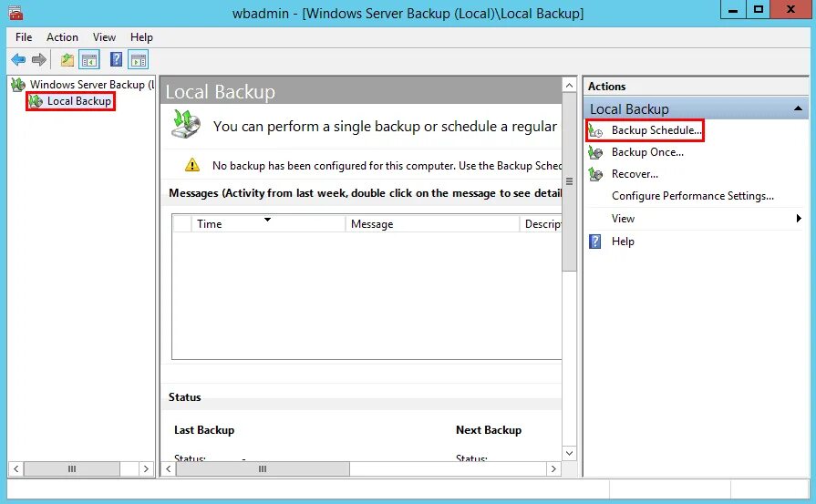Click left arrow of console tree horizontal scrollbar
This screenshot has height=504, width=816.
coord(16,469)
